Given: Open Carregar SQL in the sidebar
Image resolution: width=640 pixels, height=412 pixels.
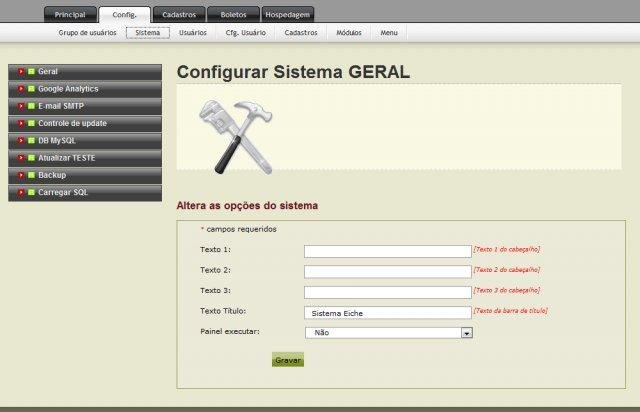Looking at the screenshot, I should (x=85, y=193).
